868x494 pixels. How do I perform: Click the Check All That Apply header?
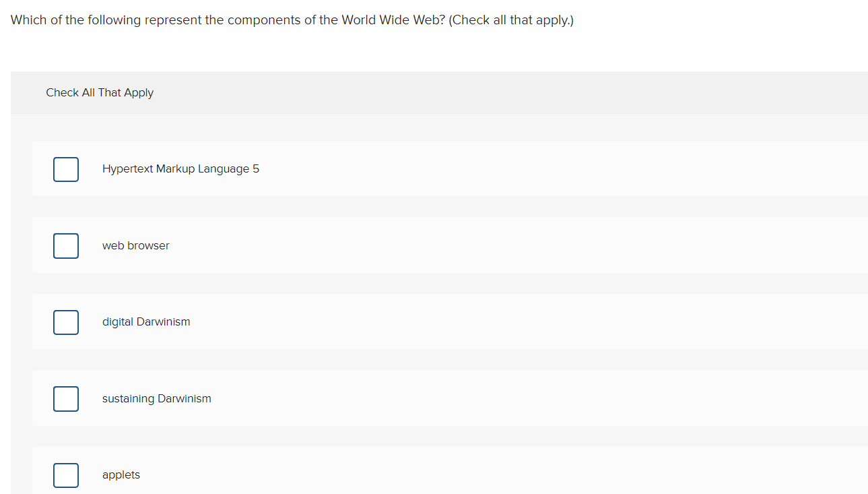tap(100, 92)
